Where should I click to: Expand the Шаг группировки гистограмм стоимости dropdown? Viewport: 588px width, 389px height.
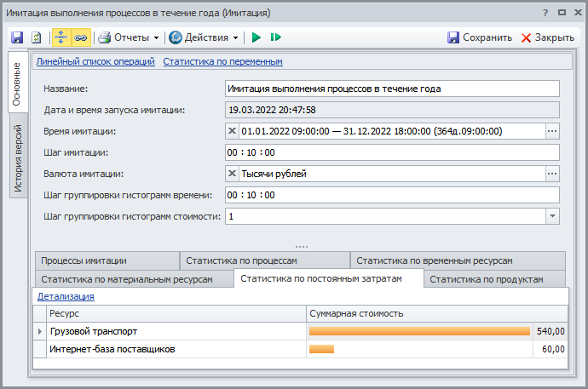[x=552, y=216]
